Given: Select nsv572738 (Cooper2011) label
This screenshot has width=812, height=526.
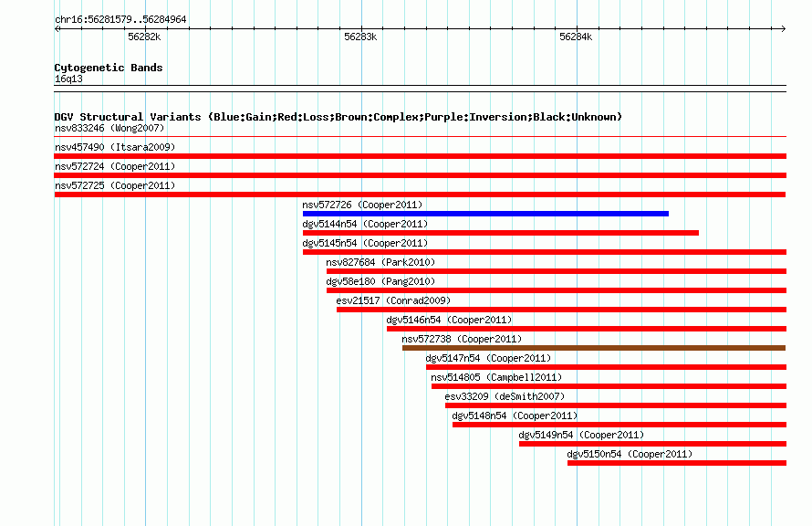Looking at the screenshot, I should click(462, 339).
